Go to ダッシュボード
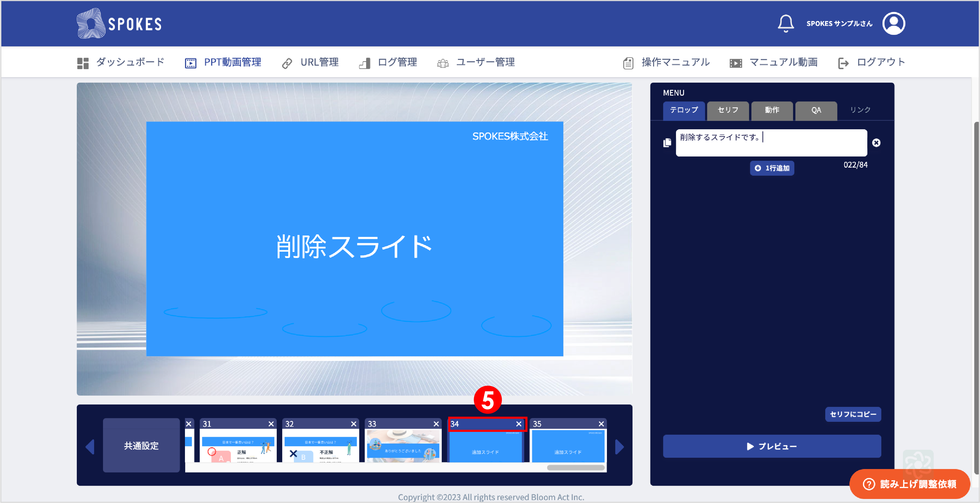Screen dimensions: 980x503 (x=121, y=62)
